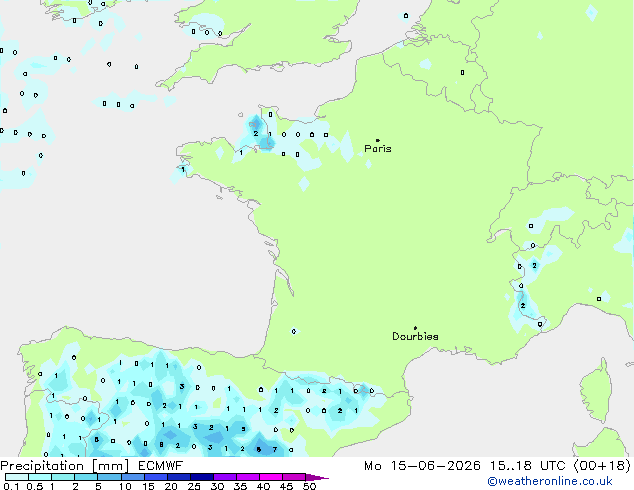Pick the 0.5–1 mm legend color
Viewport: 634px width, 490px height.
(40, 477)
